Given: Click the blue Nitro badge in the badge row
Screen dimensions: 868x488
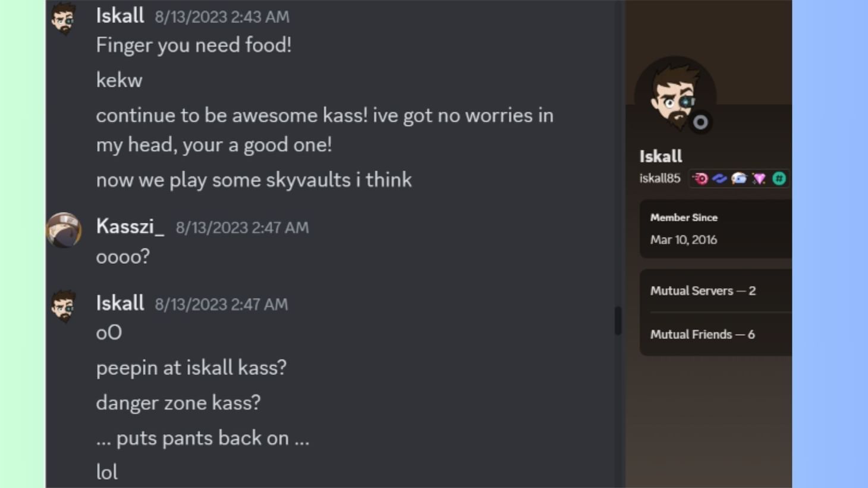Looking at the screenshot, I should [x=719, y=178].
